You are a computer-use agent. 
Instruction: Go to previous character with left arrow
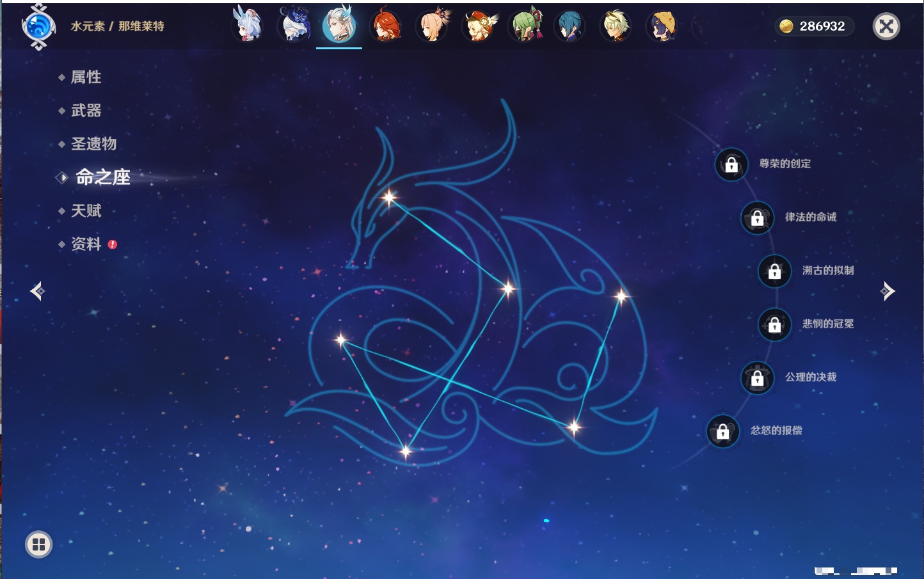pos(37,291)
